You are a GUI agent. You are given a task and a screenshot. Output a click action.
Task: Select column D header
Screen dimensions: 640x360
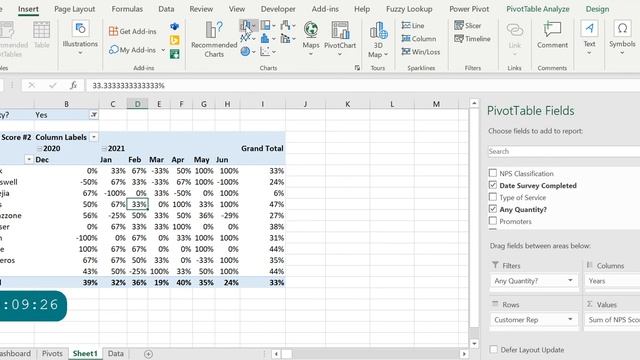137,104
